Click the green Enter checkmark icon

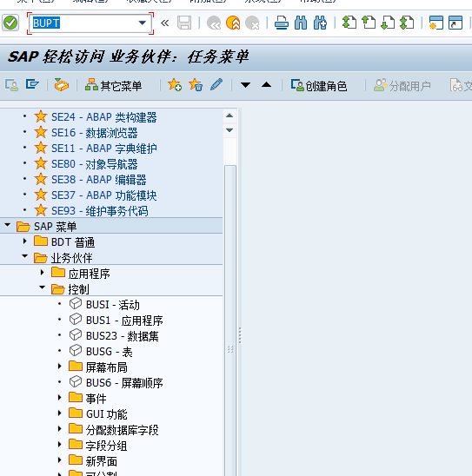click(x=10, y=23)
